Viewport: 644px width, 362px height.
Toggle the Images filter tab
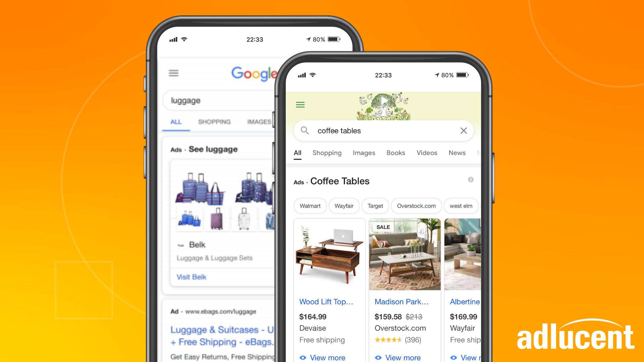364,153
